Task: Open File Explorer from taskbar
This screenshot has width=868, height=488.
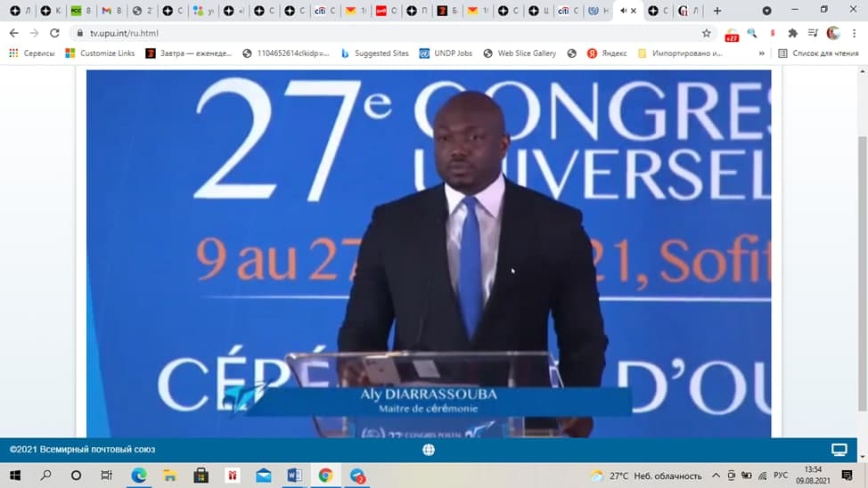Action: pos(170,476)
